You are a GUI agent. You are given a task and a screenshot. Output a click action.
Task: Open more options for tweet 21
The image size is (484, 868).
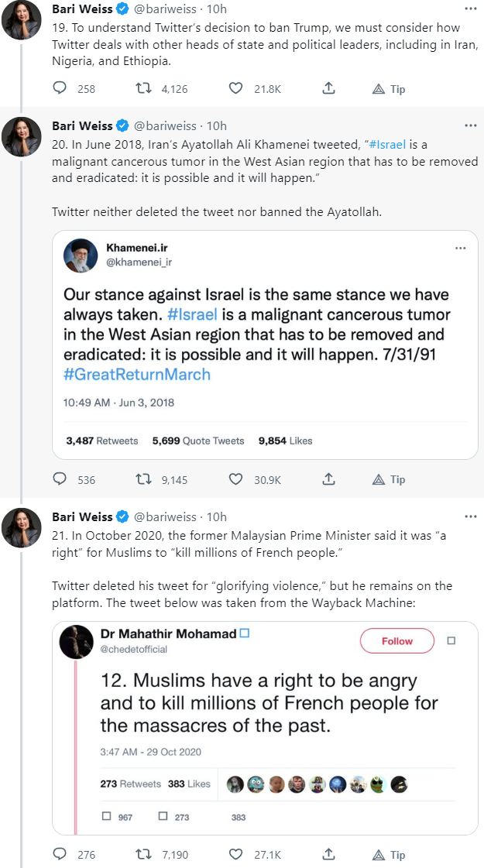coord(470,516)
